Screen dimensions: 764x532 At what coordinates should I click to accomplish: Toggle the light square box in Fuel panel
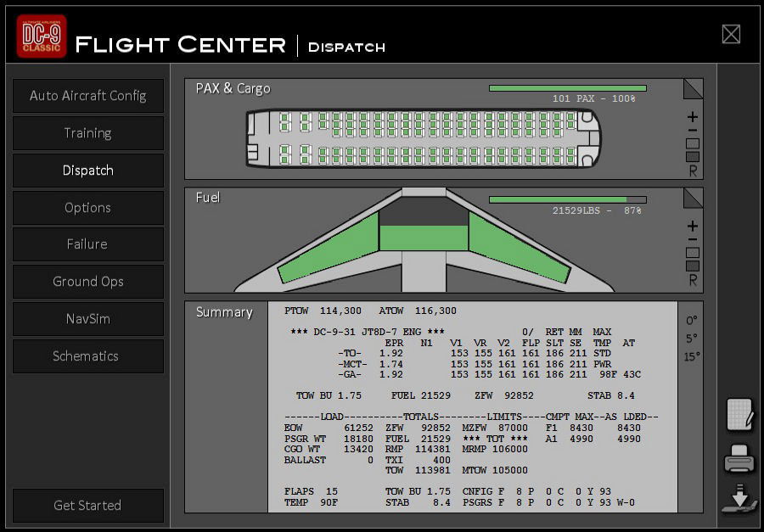click(x=693, y=253)
